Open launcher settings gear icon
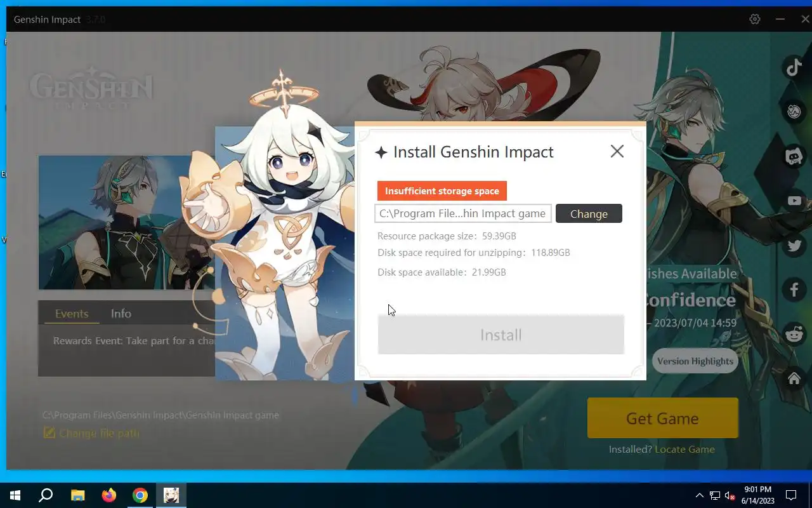812x508 pixels. 755,19
